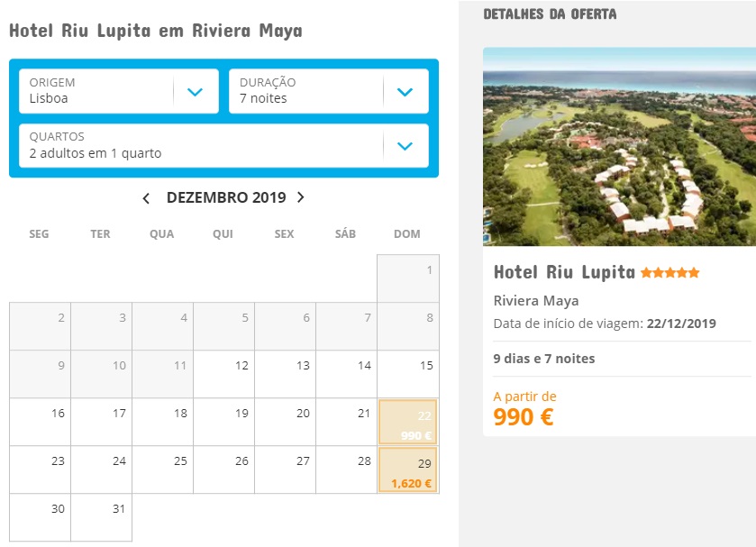Open the Origem Lisboa dropdown
Image resolution: width=756 pixels, height=547 pixels.
coord(196,91)
